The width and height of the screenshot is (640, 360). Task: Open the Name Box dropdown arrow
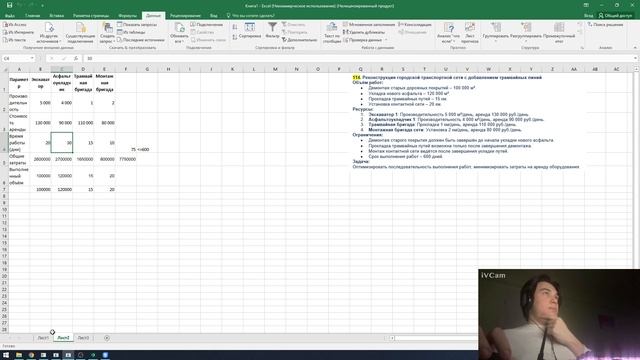[x=32, y=58]
